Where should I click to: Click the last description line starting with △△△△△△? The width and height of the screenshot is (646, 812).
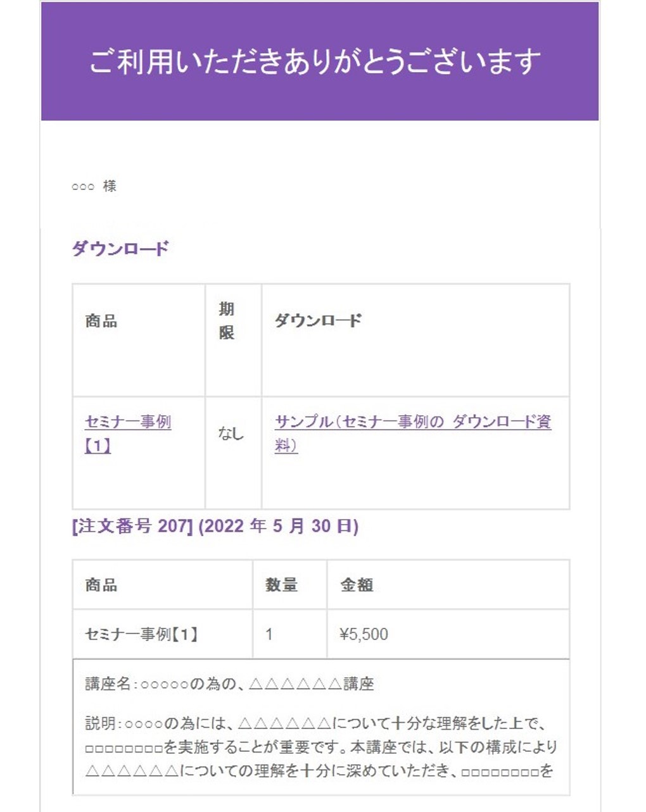(319, 771)
